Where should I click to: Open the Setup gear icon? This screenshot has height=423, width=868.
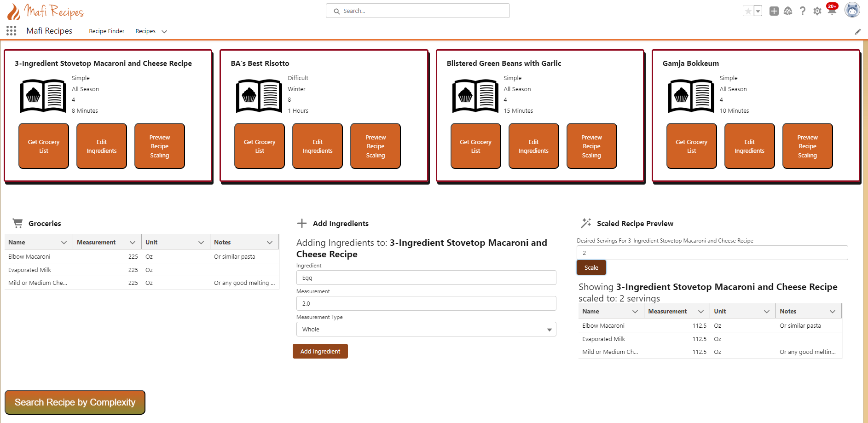[817, 11]
